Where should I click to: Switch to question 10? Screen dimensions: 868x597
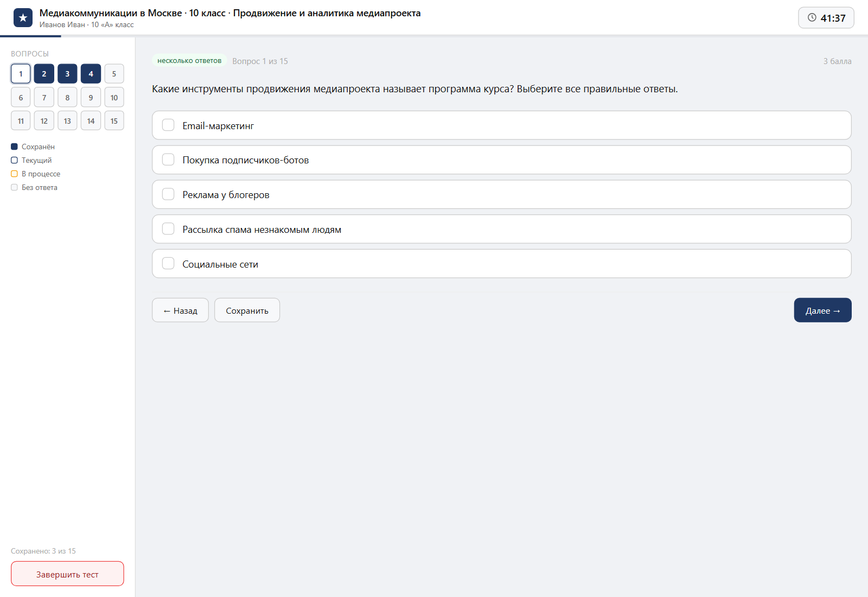(114, 98)
